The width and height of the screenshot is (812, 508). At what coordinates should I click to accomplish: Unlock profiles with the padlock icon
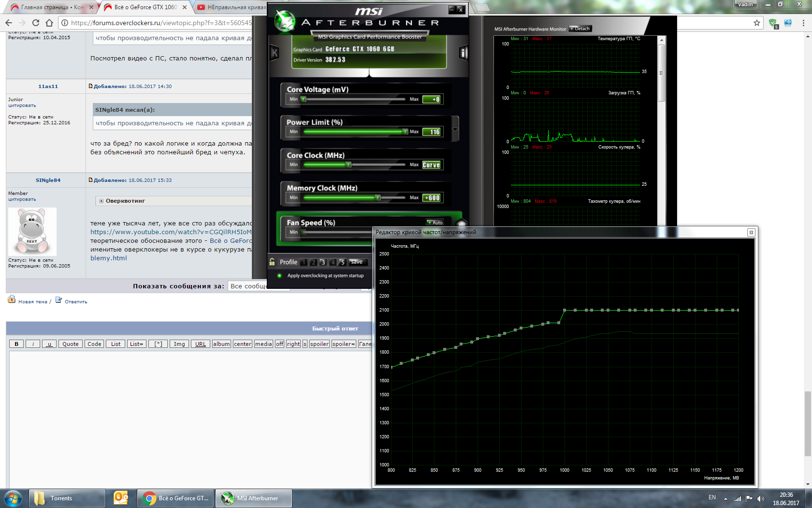272,262
